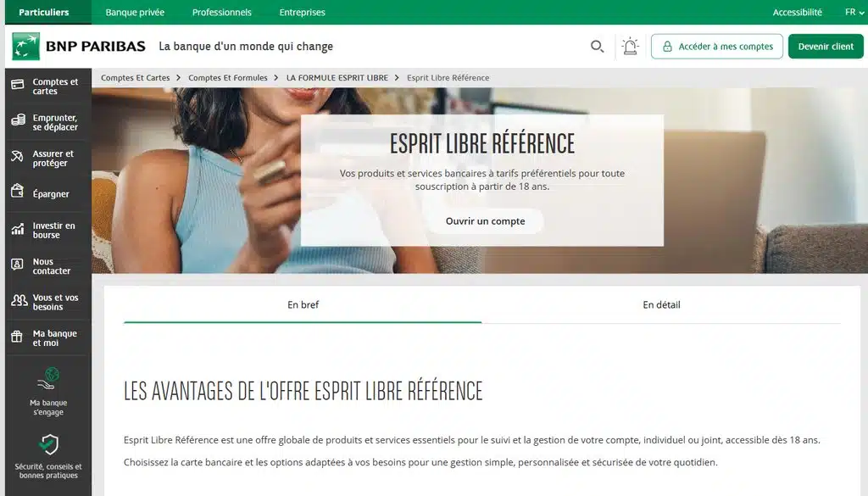Image resolution: width=868 pixels, height=496 pixels.
Task: Open LA FORMULE ESPRIT LIBRE breadcrumb
Action: coord(337,77)
